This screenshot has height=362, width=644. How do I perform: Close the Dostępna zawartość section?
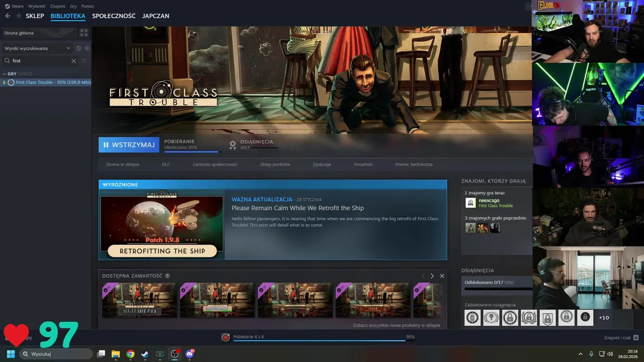tap(442, 276)
